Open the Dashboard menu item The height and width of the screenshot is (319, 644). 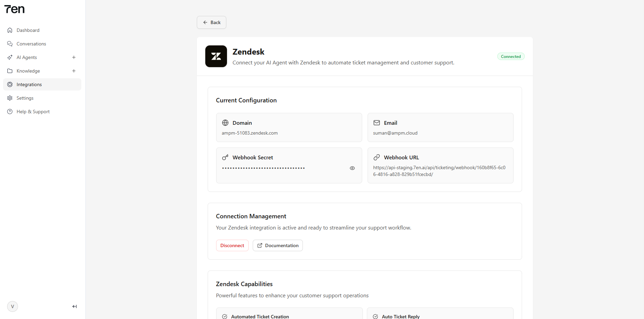coord(28,30)
